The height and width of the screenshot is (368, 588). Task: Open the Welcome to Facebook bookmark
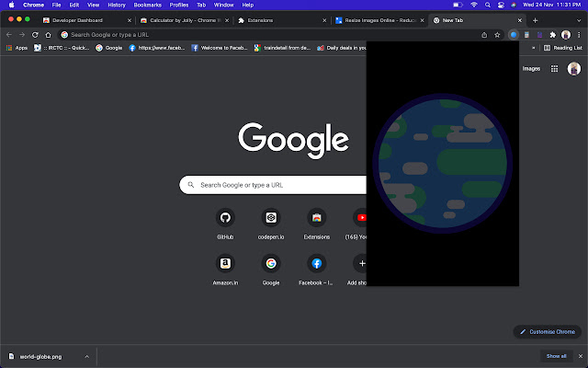(220, 48)
